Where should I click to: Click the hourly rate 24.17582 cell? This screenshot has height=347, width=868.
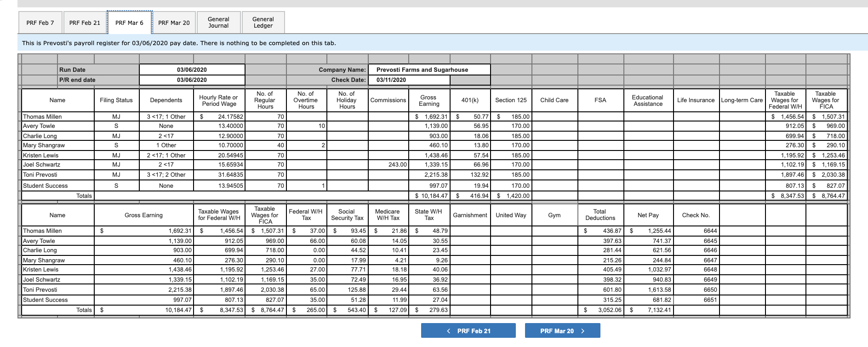(x=219, y=116)
